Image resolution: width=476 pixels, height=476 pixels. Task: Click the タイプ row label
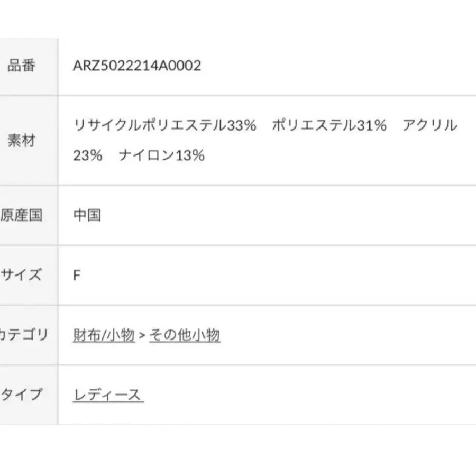click(21, 395)
